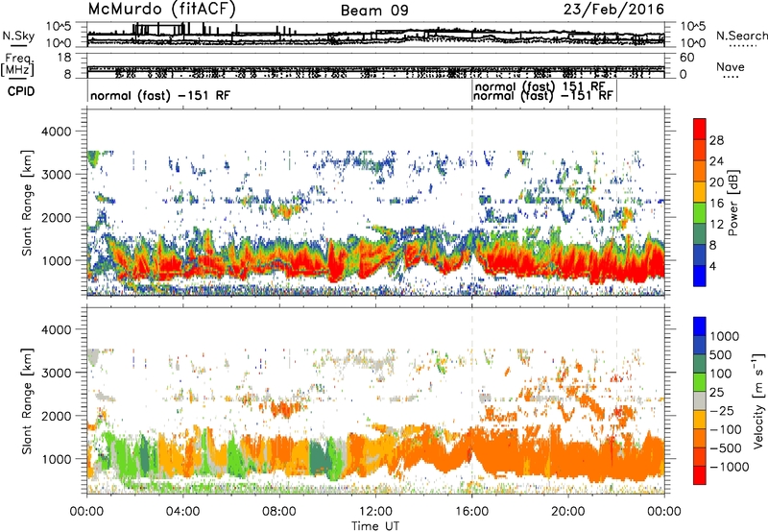The image size is (768, 532).
Task: Click the "24" tick on Power color bar
Action: tap(716, 161)
